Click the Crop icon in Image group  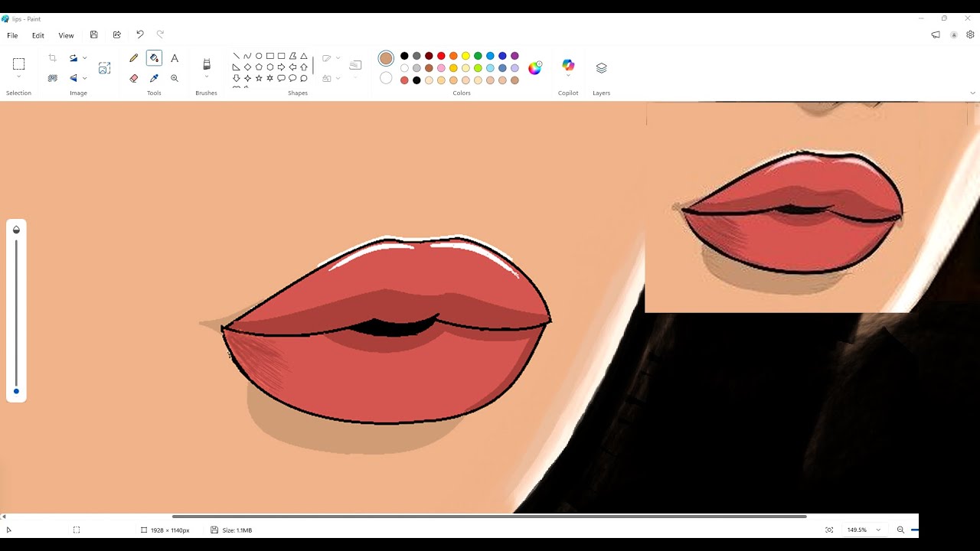(x=52, y=58)
